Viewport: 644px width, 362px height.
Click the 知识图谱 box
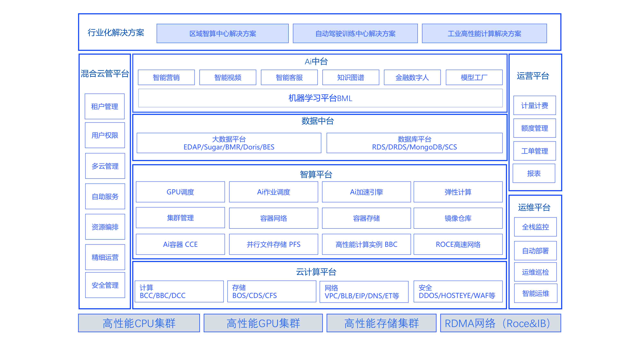351,77
